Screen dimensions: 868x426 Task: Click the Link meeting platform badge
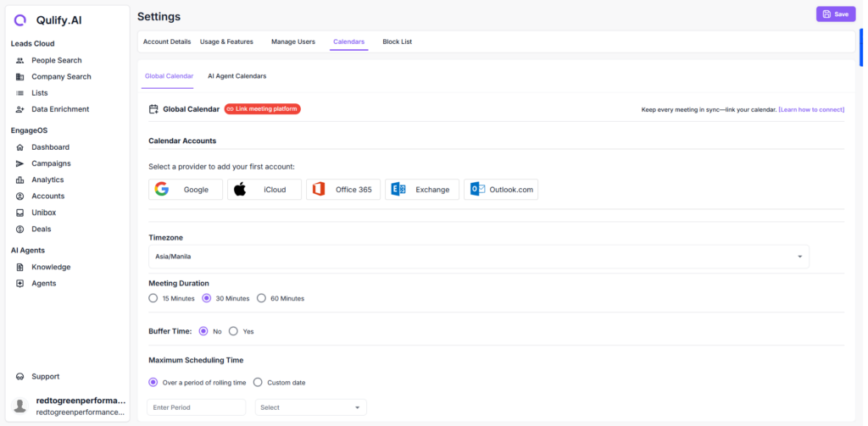click(263, 109)
